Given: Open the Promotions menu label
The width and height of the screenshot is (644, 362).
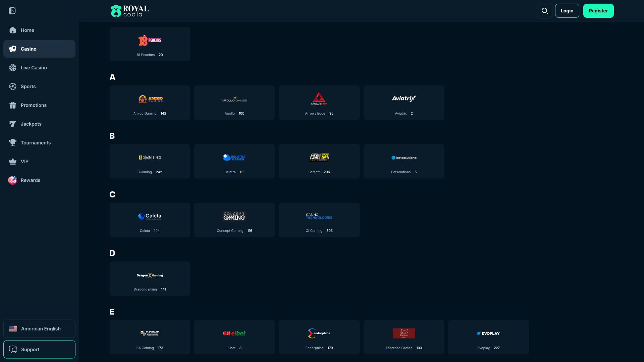Looking at the screenshot, I should point(34,105).
